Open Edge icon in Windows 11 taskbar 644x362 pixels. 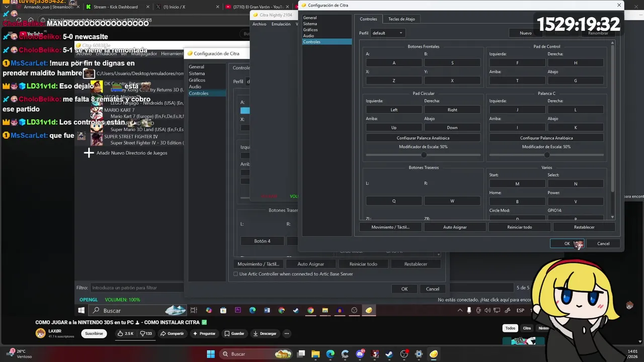coord(330,354)
